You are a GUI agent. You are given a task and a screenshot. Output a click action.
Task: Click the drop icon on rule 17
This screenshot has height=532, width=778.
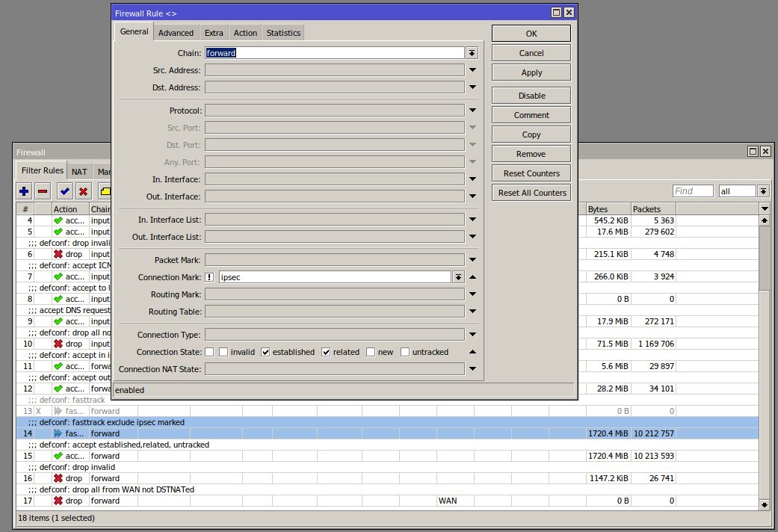[58, 501]
